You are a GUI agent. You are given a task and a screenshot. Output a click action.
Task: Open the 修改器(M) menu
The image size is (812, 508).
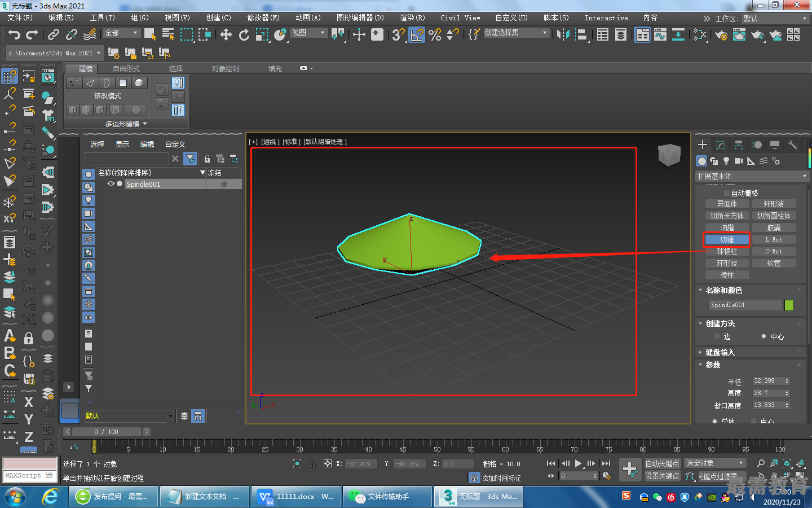[x=263, y=18]
